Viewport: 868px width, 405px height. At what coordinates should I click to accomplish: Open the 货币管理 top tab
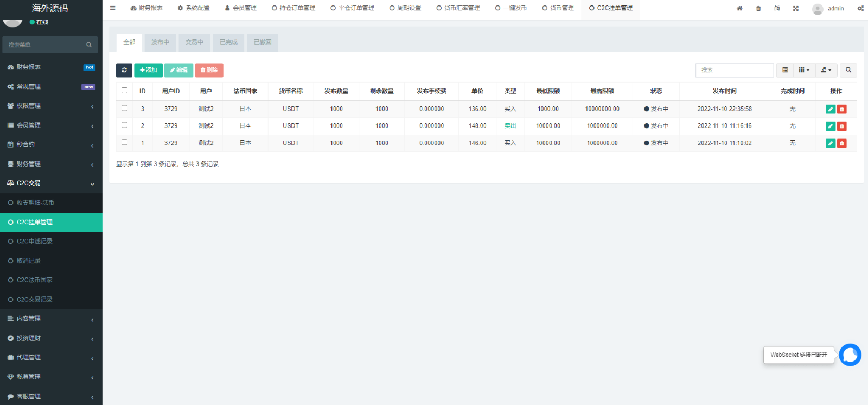pos(558,8)
